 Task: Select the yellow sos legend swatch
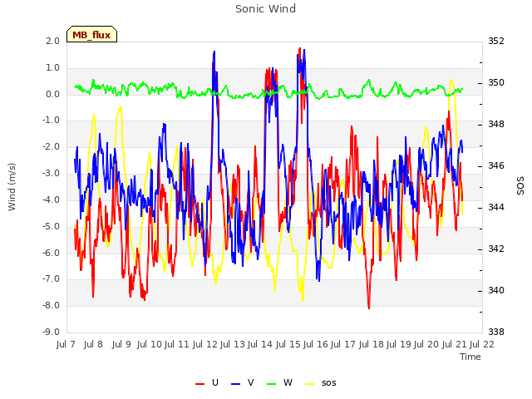tap(310, 383)
